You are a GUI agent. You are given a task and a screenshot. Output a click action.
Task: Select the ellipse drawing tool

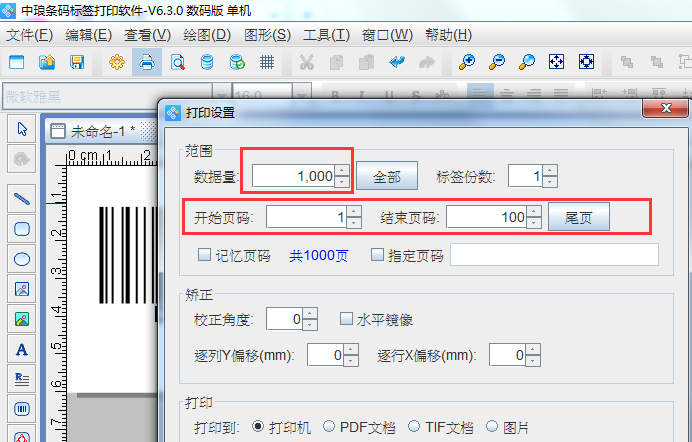point(22,258)
